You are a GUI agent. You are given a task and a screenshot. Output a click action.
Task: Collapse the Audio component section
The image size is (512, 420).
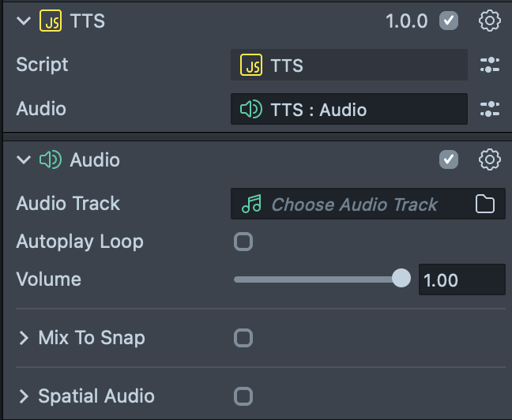coord(23,160)
